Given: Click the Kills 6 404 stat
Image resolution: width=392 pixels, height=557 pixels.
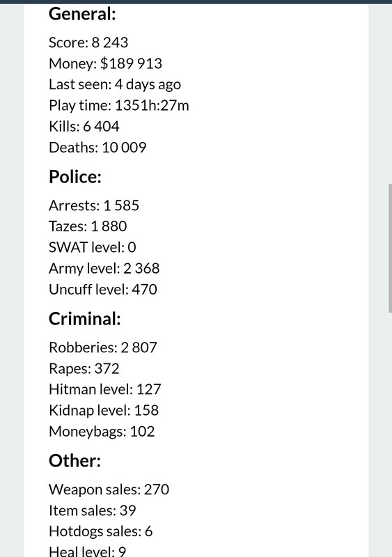Looking at the screenshot, I should (84, 127).
